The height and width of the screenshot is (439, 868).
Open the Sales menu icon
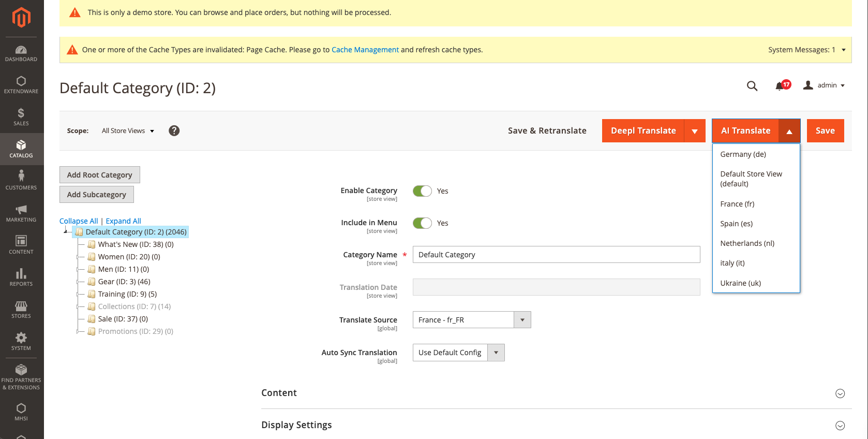coord(21,117)
